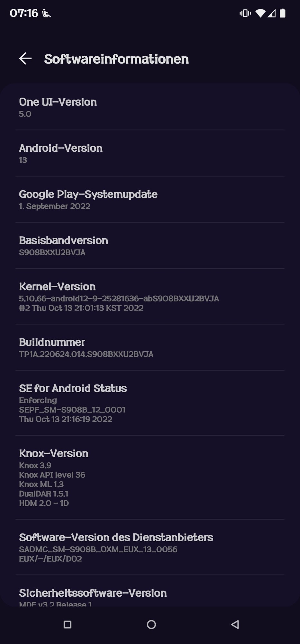Tap the Buildnummer entry
Screen dimensions: 300x644
pyautogui.click(x=150, y=347)
